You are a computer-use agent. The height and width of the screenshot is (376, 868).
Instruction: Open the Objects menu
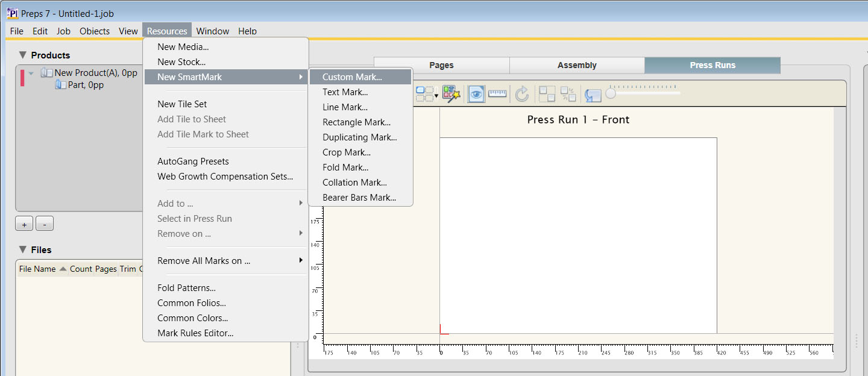click(95, 31)
